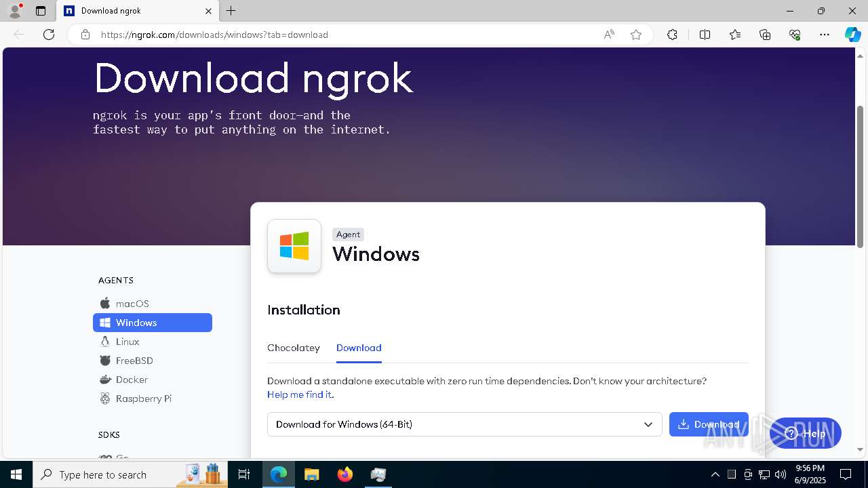Show hidden tray icons chevron
Image resolution: width=868 pixels, height=488 pixels.
(715, 474)
